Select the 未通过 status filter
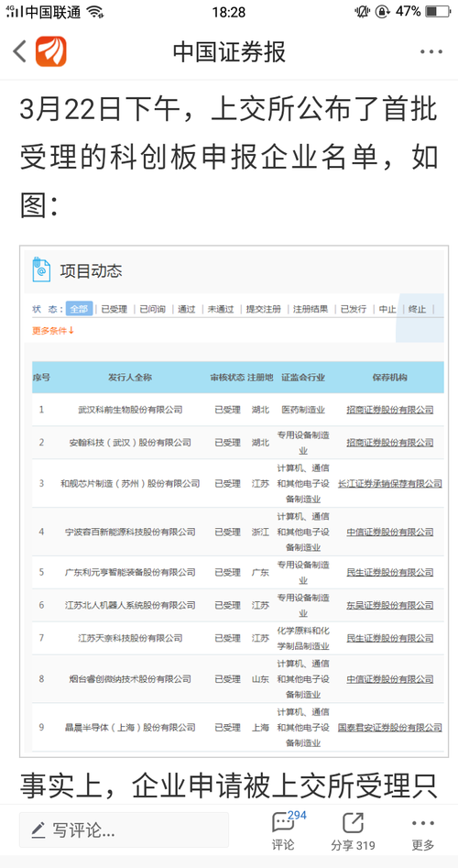The width and height of the screenshot is (458, 868). [x=221, y=310]
